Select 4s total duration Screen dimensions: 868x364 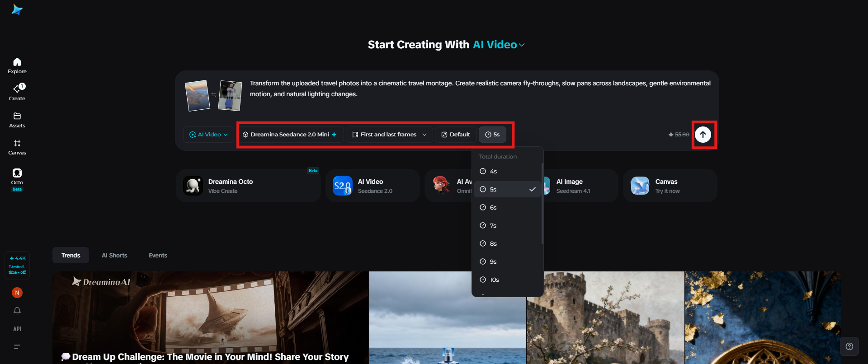pos(507,172)
